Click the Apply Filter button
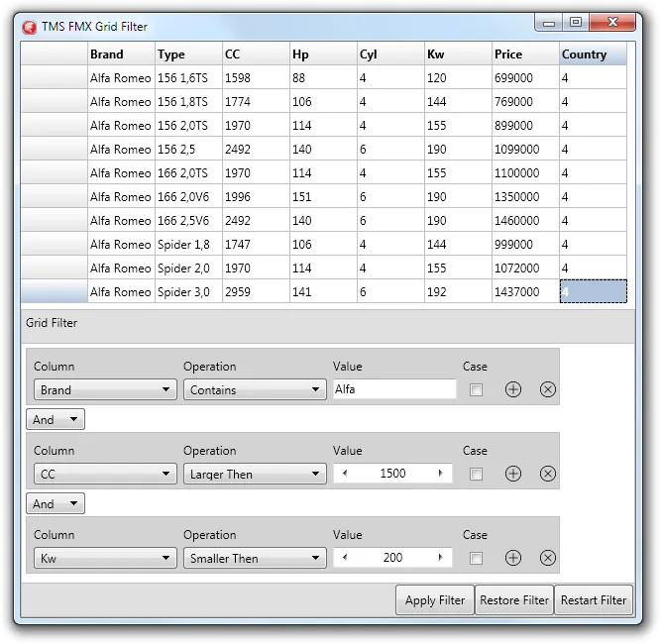Image resolution: width=661 pixels, height=644 pixels. pos(435,599)
